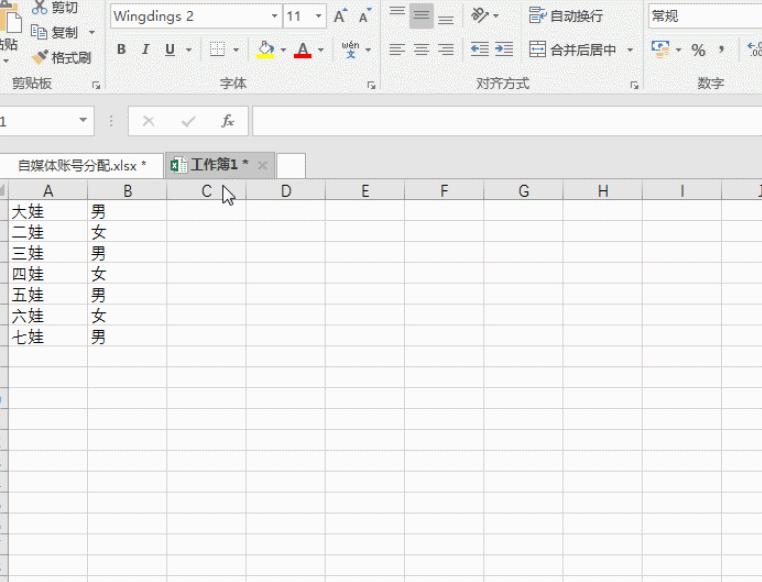Click the confirm checkmark in formula bar
The image size is (762, 582).
(188, 121)
